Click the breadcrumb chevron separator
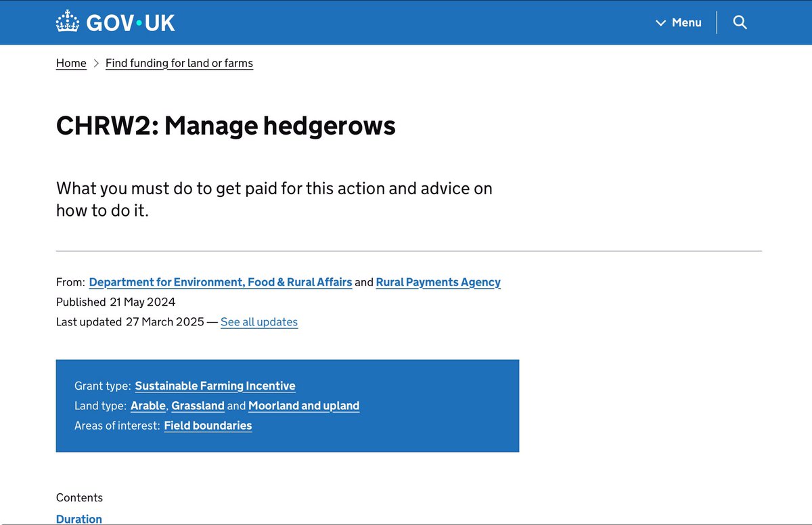Viewport: 812px width, 525px height. tap(96, 63)
